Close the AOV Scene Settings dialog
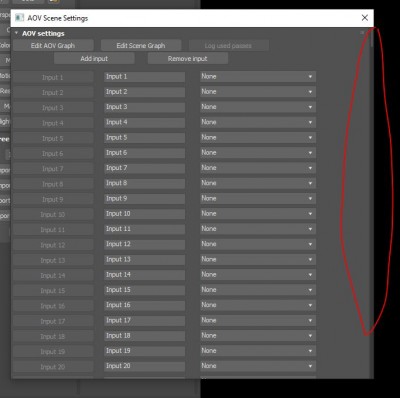The image size is (400, 398). click(365, 18)
